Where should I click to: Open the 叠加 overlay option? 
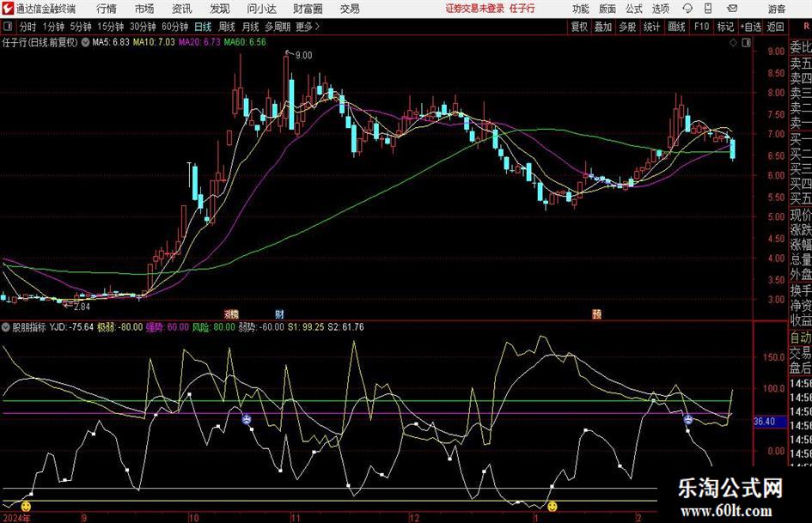pos(603,27)
